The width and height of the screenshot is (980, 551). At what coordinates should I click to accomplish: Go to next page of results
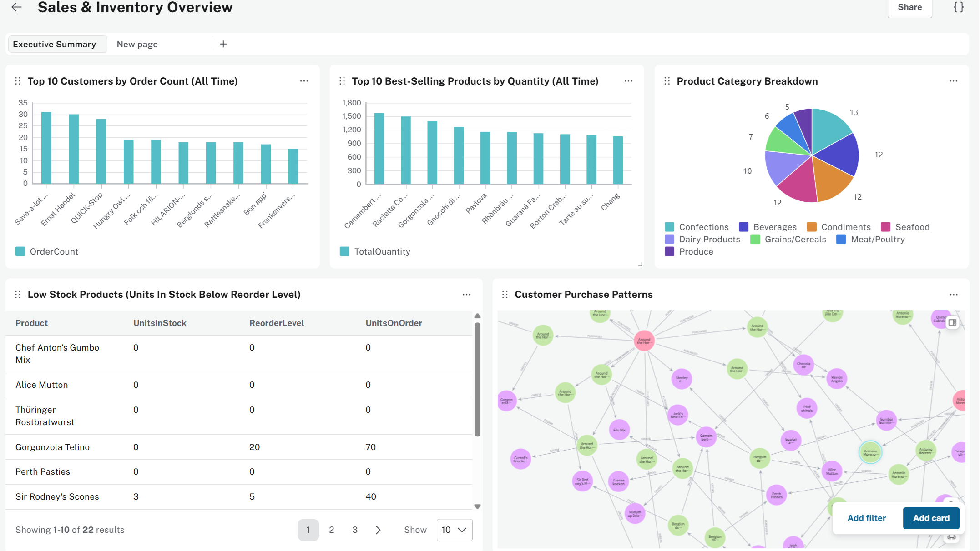click(378, 530)
